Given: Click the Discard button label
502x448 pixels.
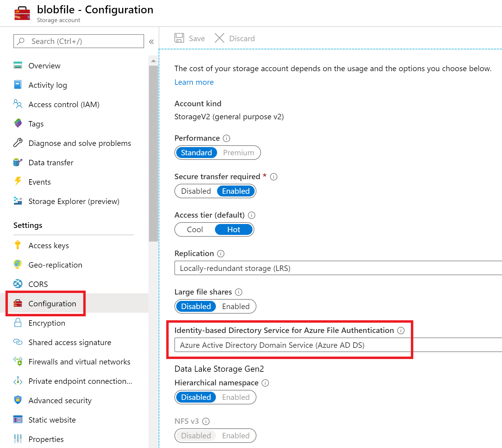Looking at the screenshot, I should coord(242,38).
